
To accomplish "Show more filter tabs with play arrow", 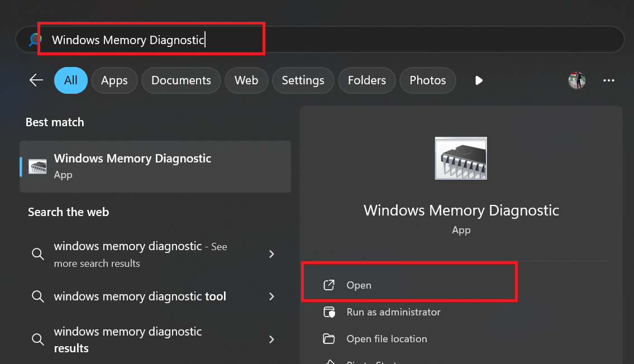I will pos(478,80).
